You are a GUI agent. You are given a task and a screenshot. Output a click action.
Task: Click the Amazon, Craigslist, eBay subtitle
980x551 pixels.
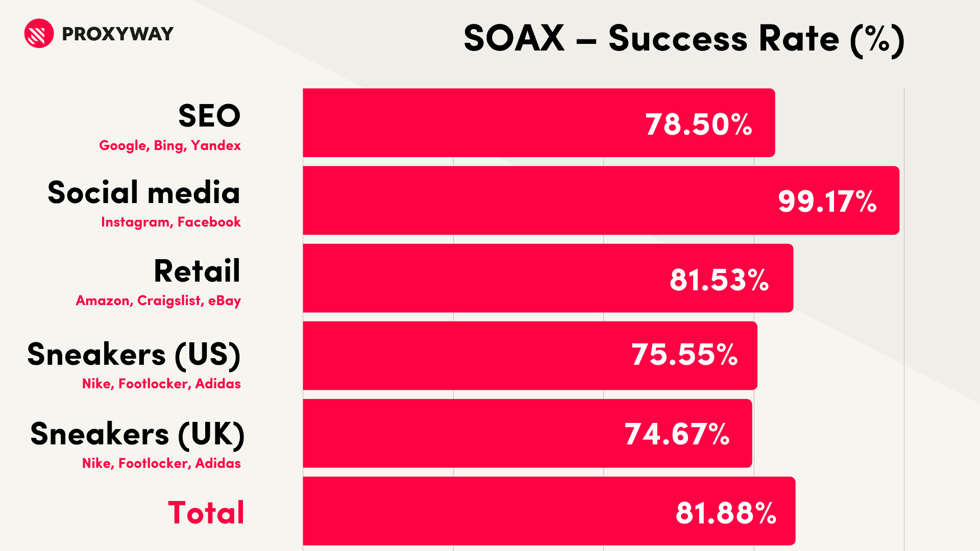[158, 301]
